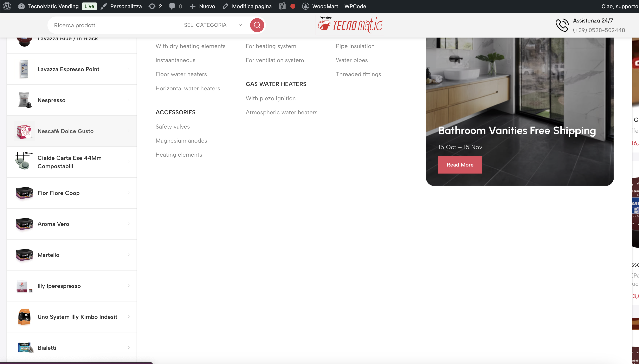Open the Safety valves link
Viewport: 639px width, 364px height.
[x=173, y=126]
